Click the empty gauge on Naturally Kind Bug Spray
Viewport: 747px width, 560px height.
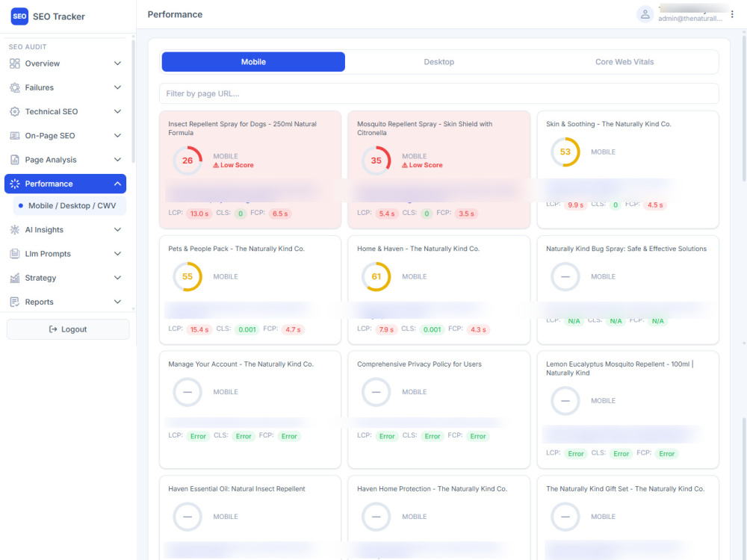[565, 277]
